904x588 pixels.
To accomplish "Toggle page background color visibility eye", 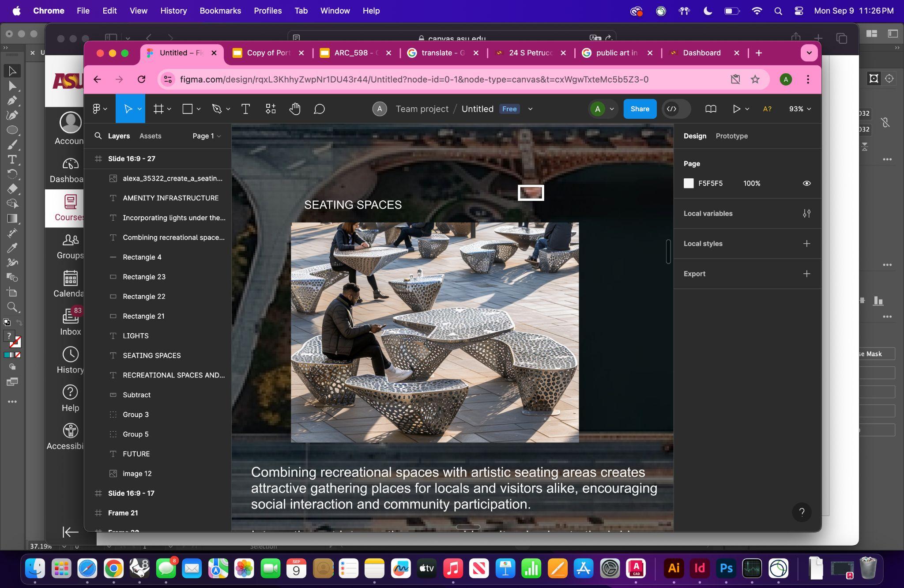I will click(806, 184).
